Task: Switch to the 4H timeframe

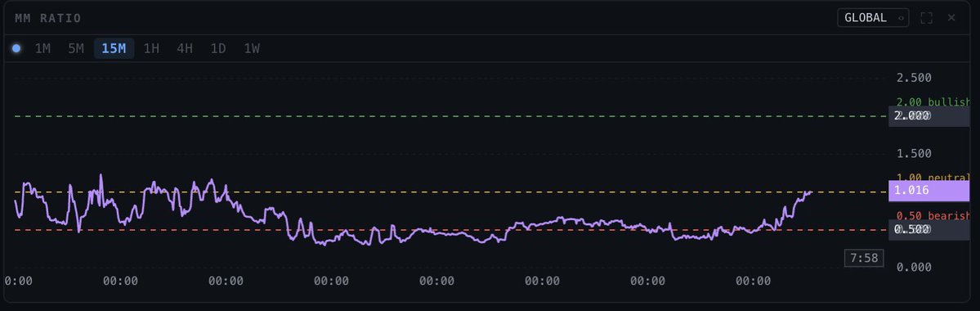Action: click(185, 48)
